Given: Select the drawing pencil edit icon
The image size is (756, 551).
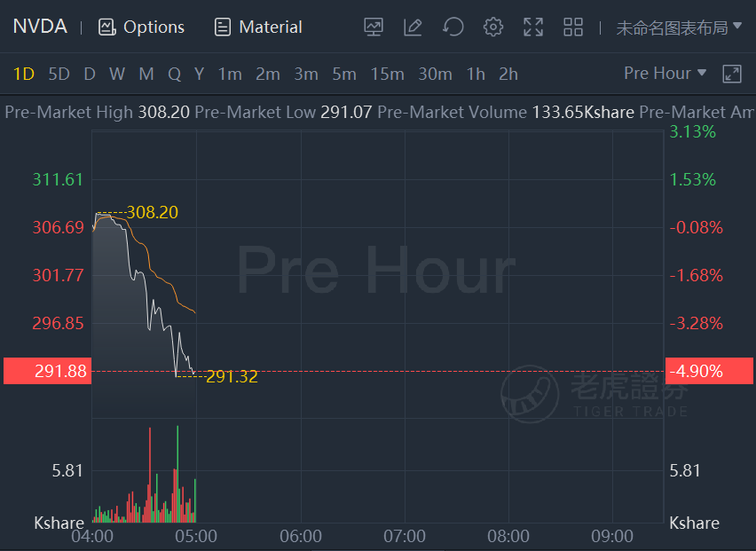Looking at the screenshot, I should click(413, 28).
